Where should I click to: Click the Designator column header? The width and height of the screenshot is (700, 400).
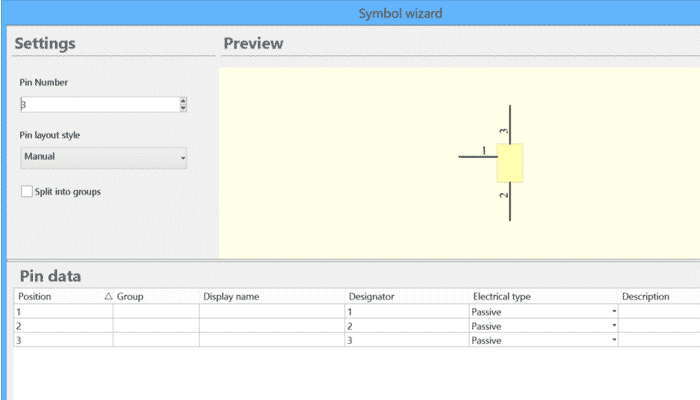click(x=371, y=297)
